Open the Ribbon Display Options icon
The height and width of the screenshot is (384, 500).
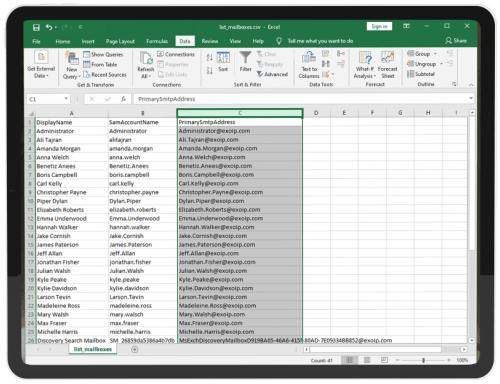point(406,26)
